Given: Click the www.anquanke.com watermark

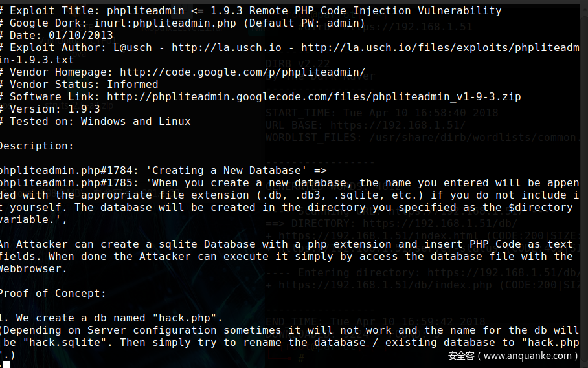Looking at the screenshot, I should [512, 356].
